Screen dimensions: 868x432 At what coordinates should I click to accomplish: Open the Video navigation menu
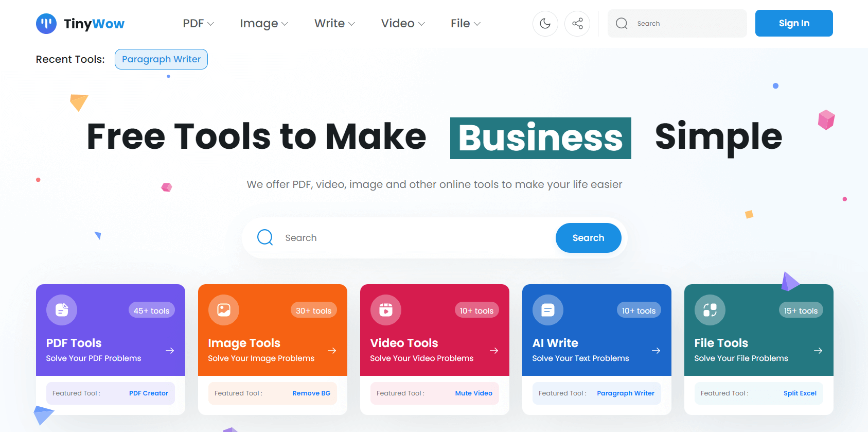(402, 24)
